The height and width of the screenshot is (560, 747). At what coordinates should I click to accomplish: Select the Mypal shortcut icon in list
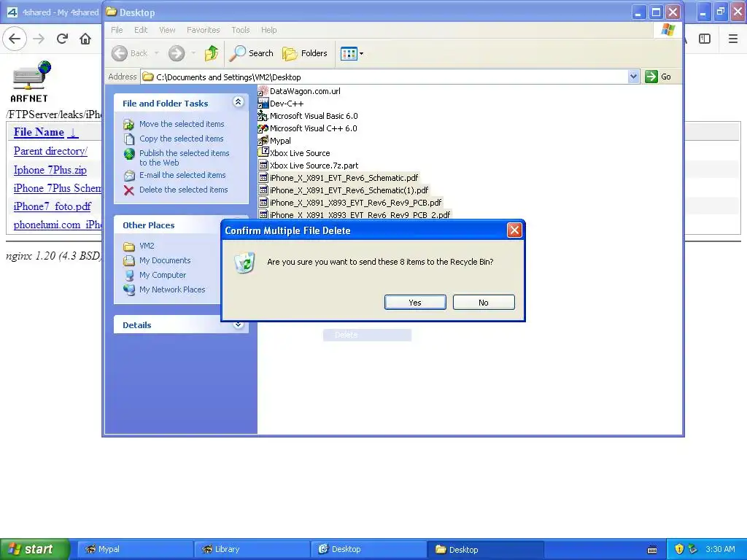click(263, 141)
